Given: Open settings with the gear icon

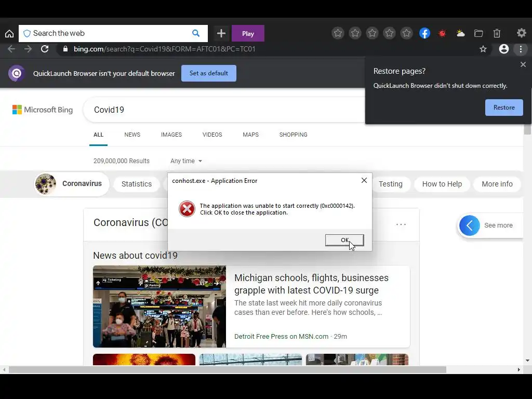Looking at the screenshot, I should (522, 33).
